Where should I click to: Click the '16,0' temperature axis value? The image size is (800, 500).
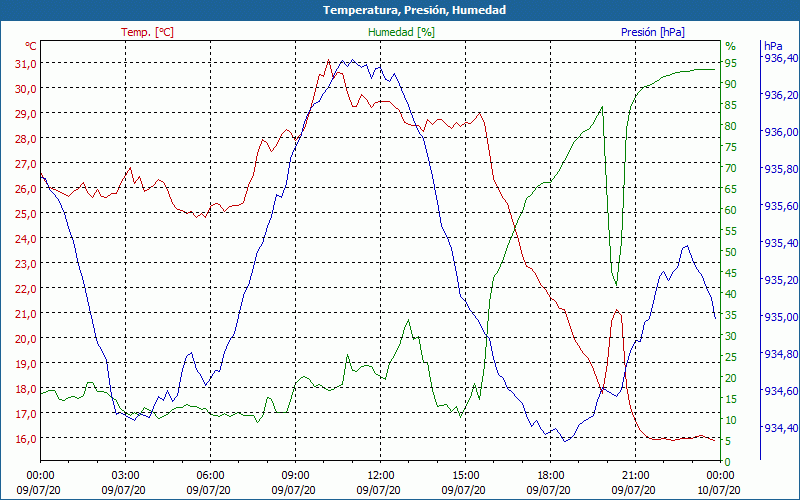click(26, 439)
